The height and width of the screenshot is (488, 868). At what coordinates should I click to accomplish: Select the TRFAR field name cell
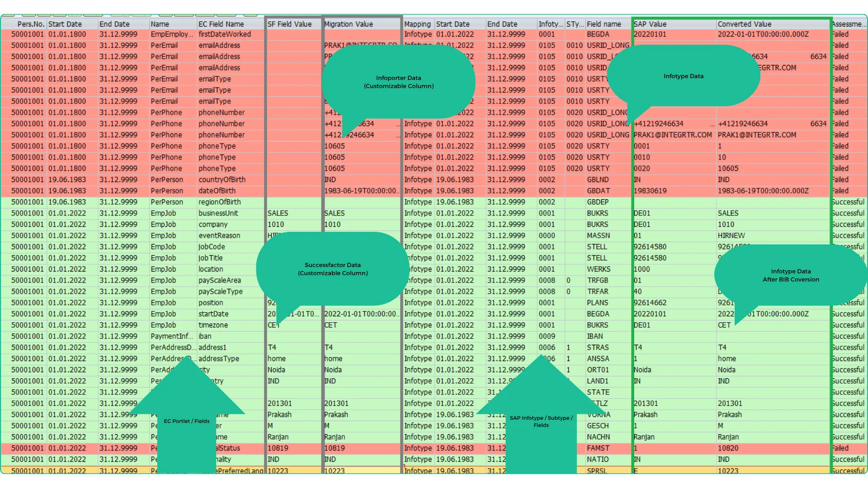pyautogui.click(x=608, y=291)
